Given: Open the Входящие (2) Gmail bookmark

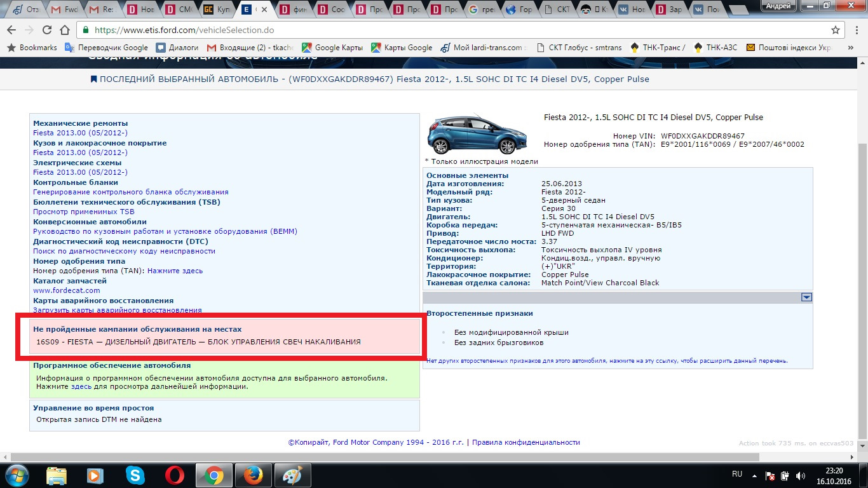Looking at the screenshot, I should click(250, 48).
